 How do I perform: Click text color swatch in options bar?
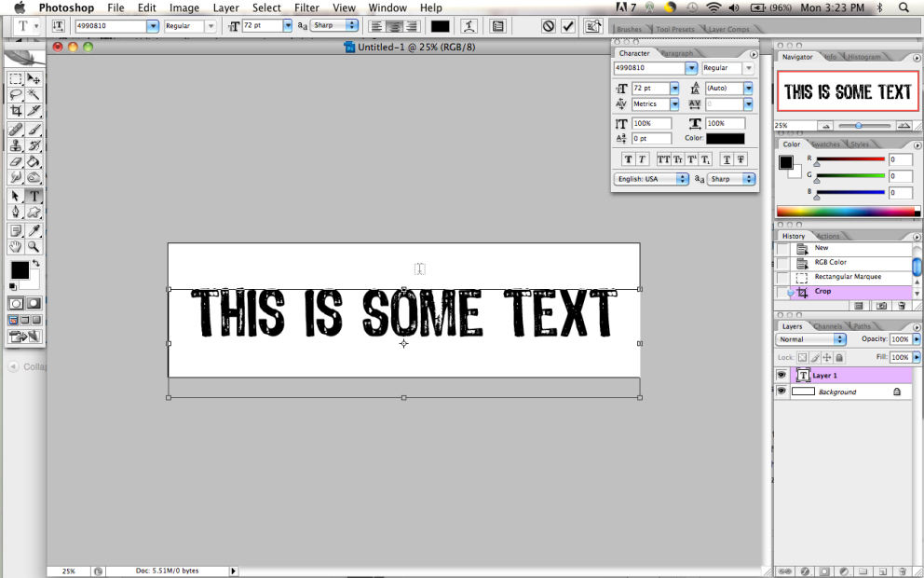click(441, 26)
